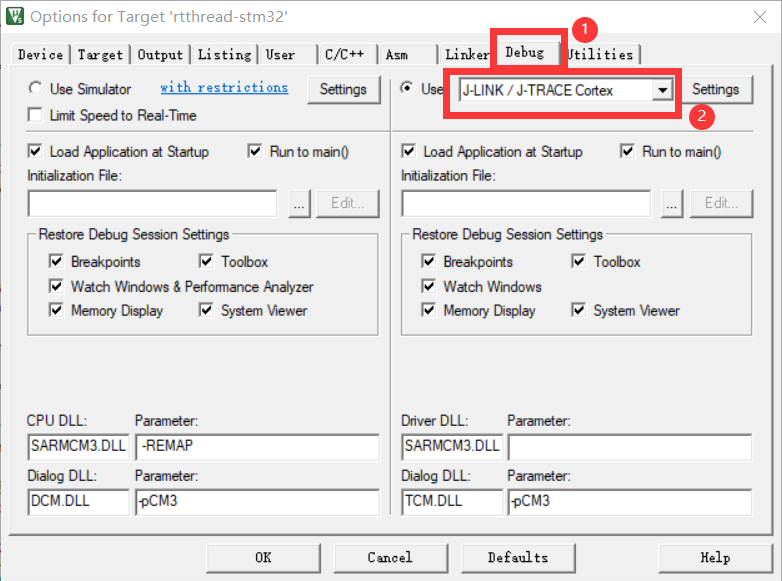The height and width of the screenshot is (581, 782).
Task: Click the Keil uVision icon in the title bar
Action: (x=14, y=16)
